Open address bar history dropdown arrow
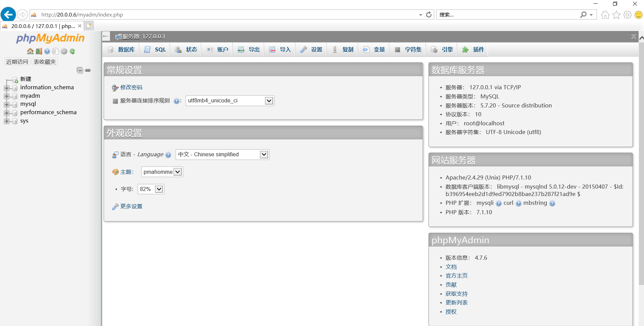 (421, 15)
